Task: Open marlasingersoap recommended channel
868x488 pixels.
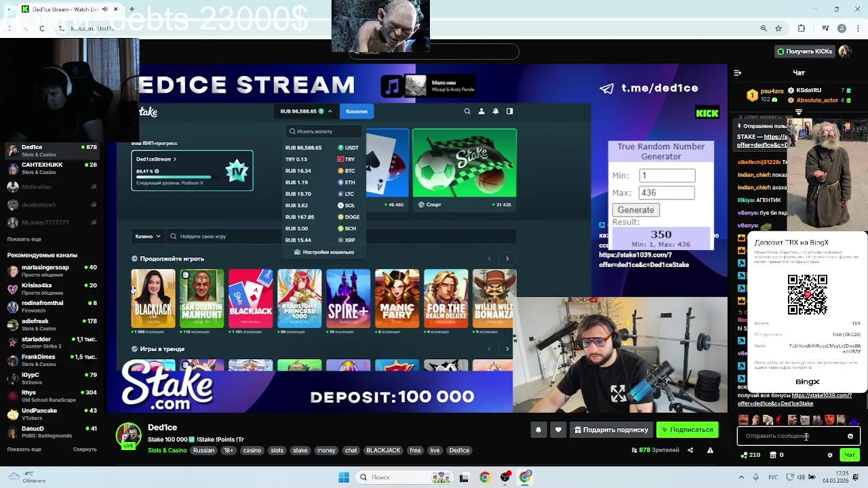Action: tap(52, 271)
